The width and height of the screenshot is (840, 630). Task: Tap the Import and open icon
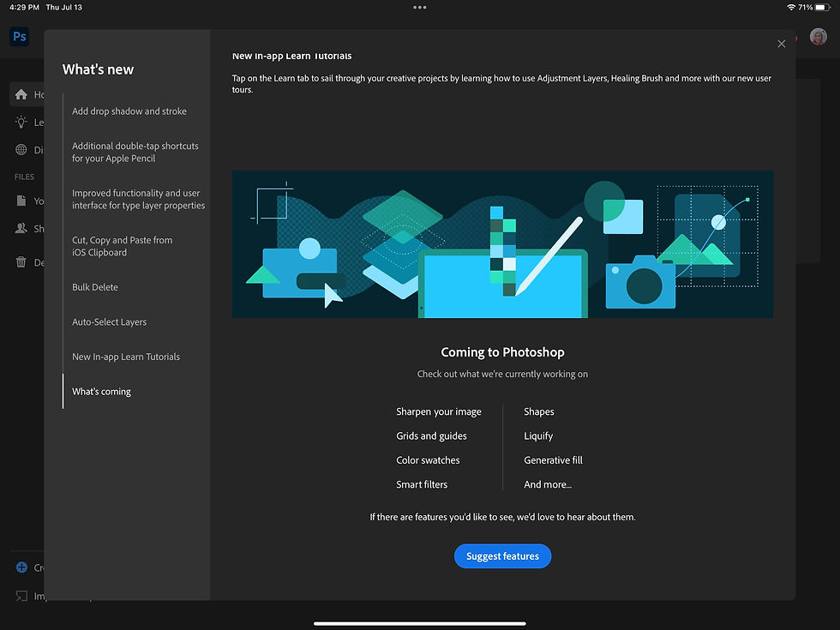(x=21, y=596)
